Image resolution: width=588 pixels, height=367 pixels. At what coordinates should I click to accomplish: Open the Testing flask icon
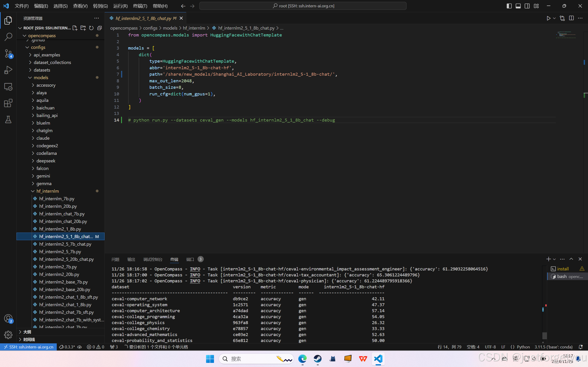pyautogui.click(x=8, y=120)
